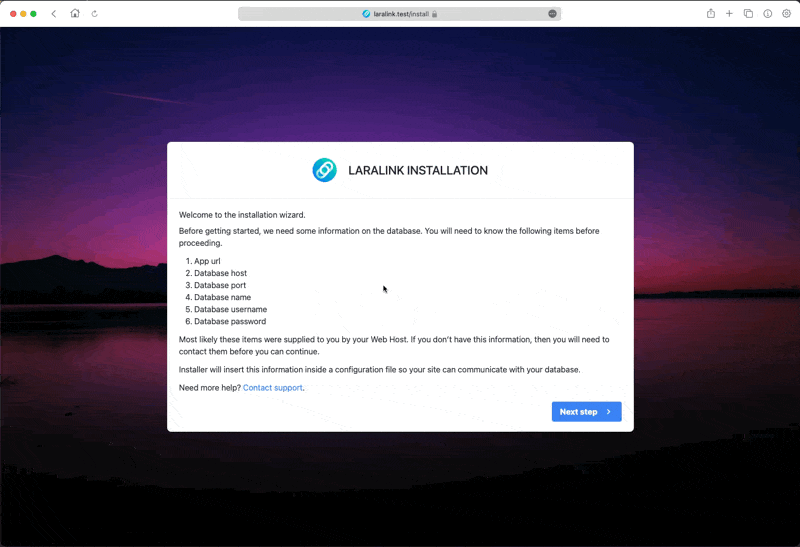Click the circled info icon in toolbar
Viewport: 800px width, 547px height.
coord(768,14)
